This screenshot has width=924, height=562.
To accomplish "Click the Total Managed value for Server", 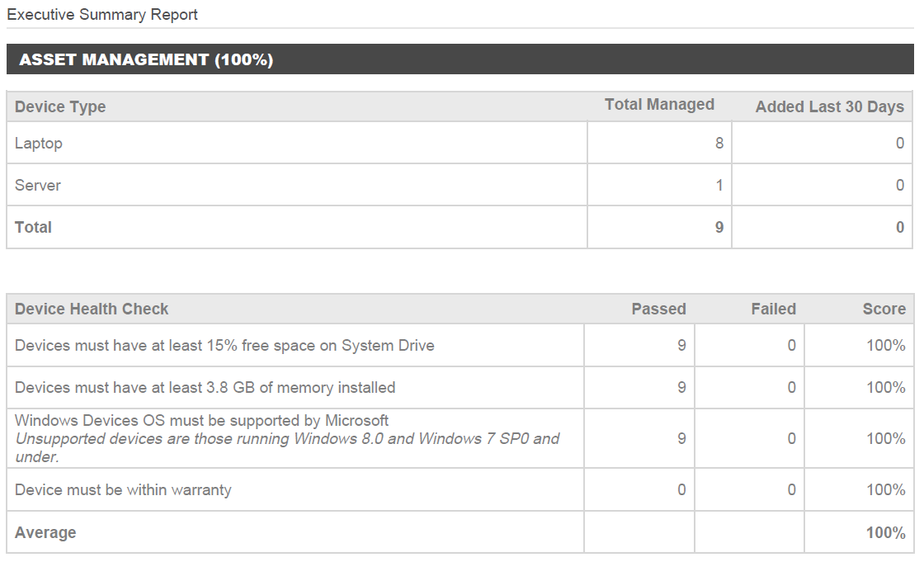I will click(719, 185).
